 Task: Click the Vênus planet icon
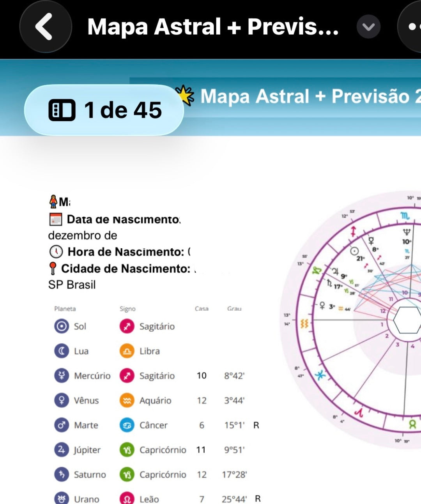[x=61, y=400]
